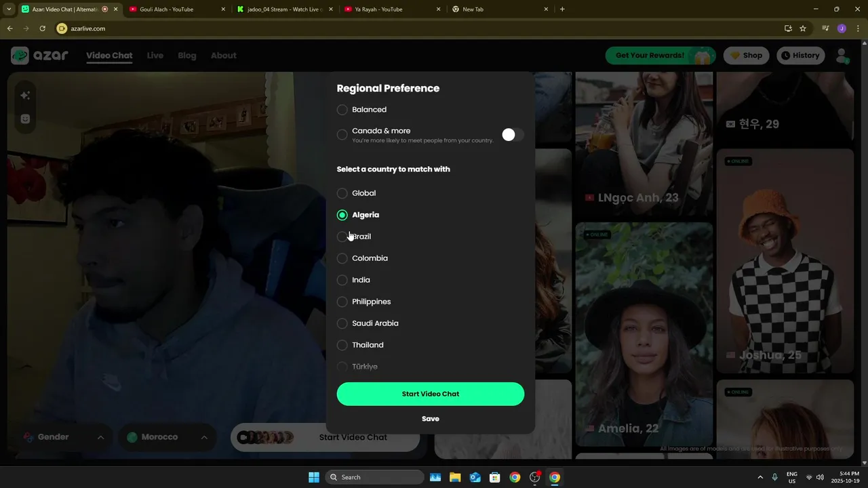
Task: Open the install app icon in the address bar
Action: coord(788,28)
